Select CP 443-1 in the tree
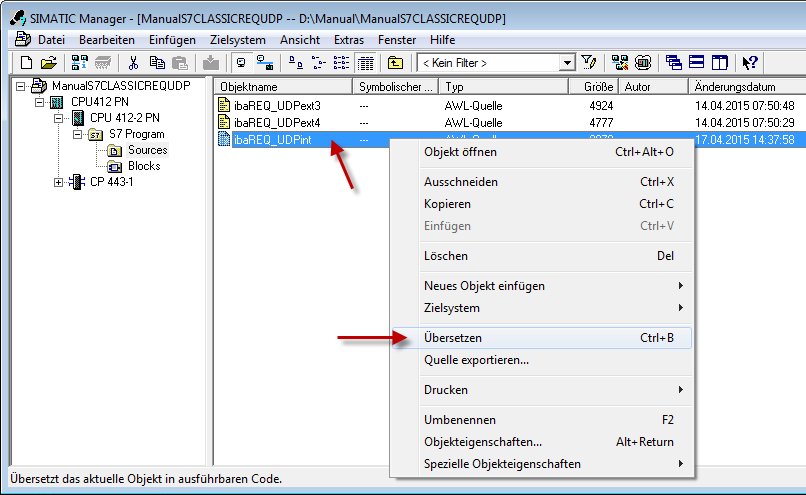The height and width of the screenshot is (495, 806). click(x=112, y=182)
